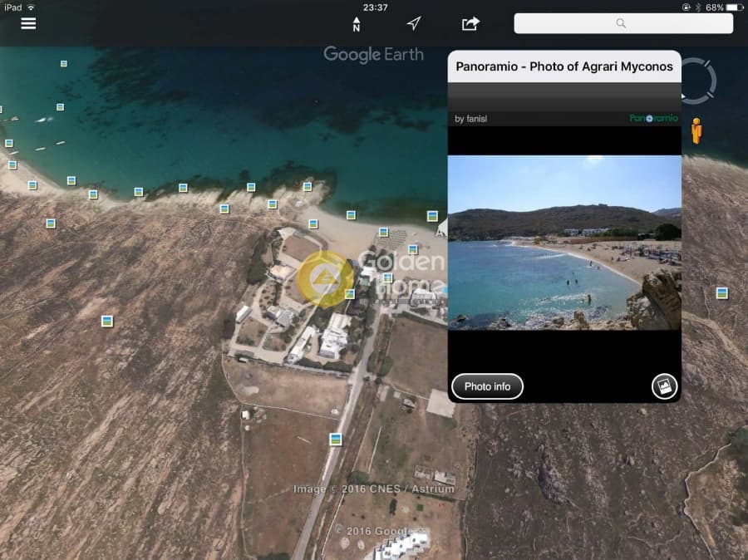Open the photo marker on the road south of the villas
The height and width of the screenshot is (560, 748).
tap(336, 440)
